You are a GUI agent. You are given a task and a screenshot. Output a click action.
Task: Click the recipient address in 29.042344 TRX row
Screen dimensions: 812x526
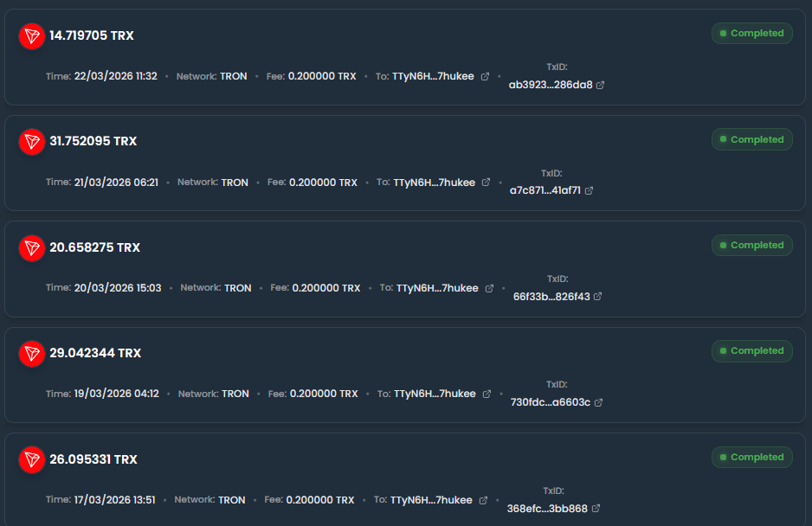tap(435, 394)
